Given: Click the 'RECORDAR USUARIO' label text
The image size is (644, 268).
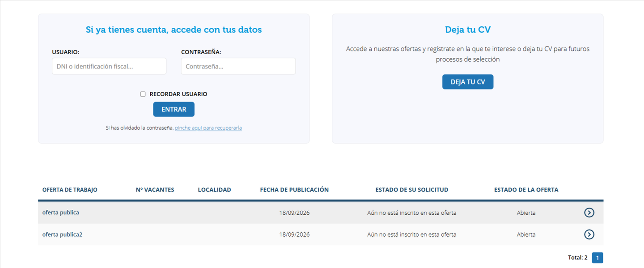Looking at the screenshot, I should point(178,94).
